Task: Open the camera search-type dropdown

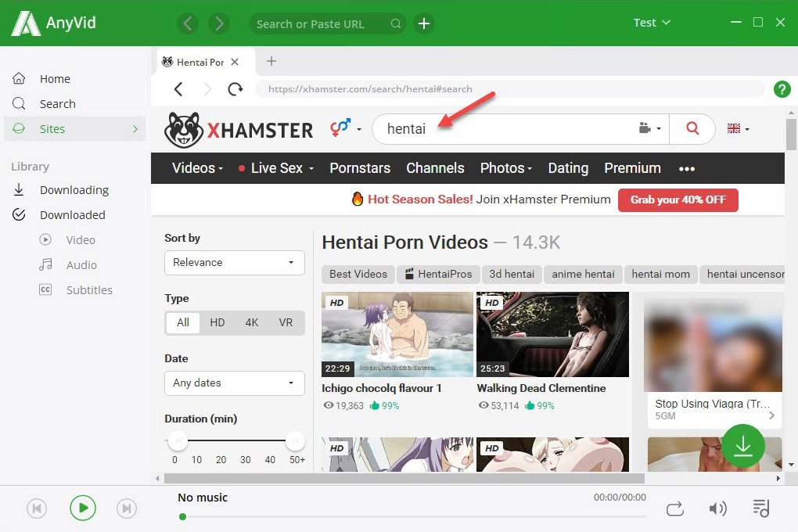Action: click(x=650, y=128)
